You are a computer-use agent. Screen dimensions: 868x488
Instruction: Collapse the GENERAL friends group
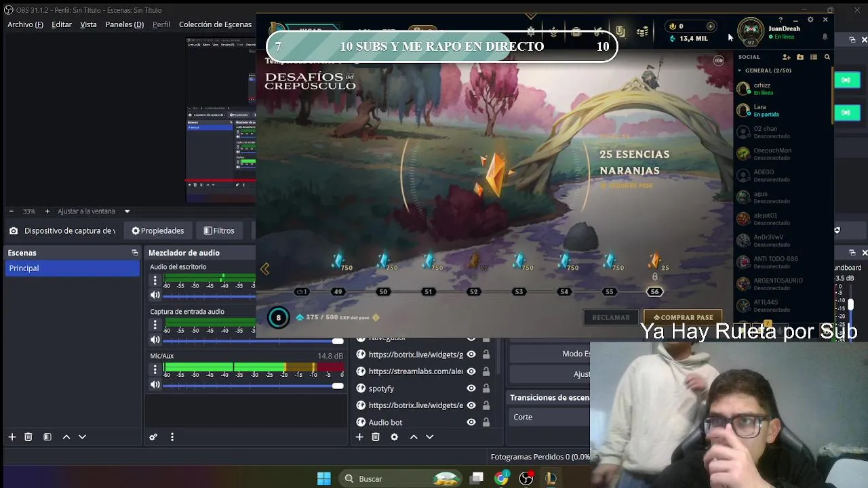[740, 70]
